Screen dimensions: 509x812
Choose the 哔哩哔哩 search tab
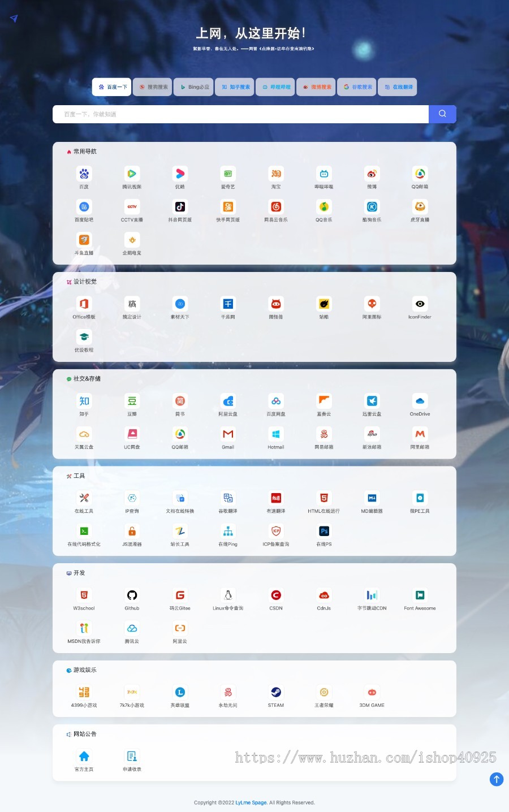click(275, 87)
